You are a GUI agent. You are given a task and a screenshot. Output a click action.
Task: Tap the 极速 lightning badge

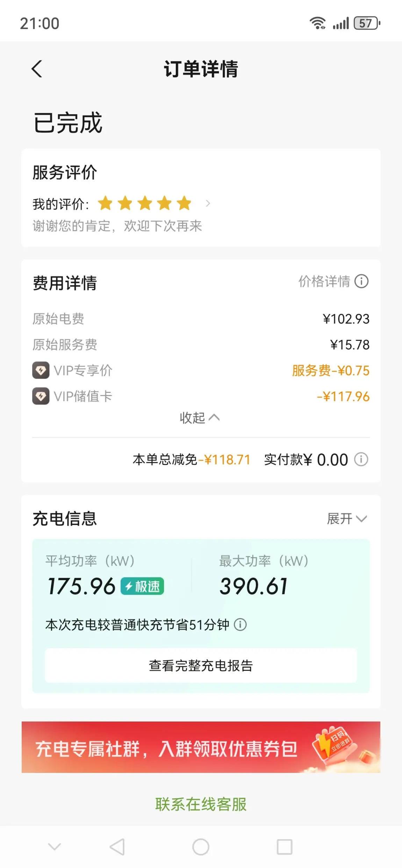(x=142, y=586)
